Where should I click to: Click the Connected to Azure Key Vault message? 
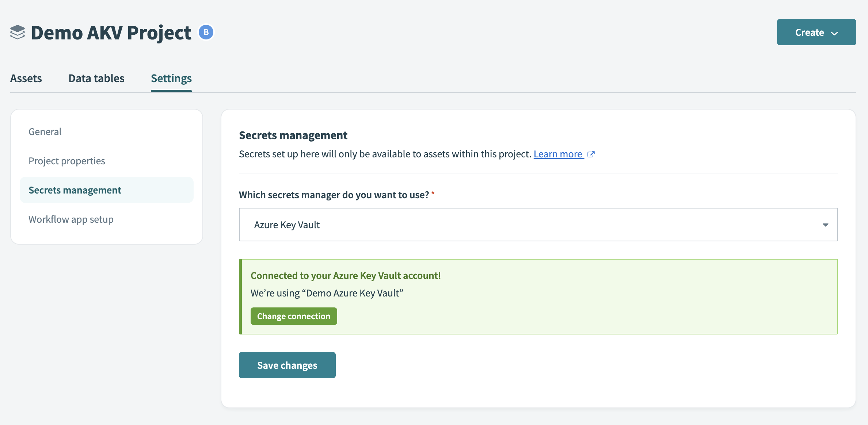[x=346, y=276]
